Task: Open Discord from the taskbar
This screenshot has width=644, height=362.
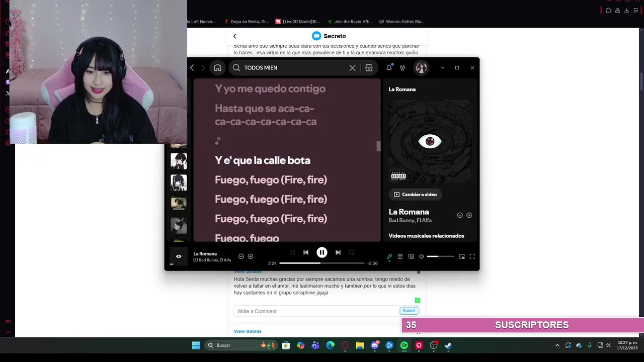Action: [x=375, y=345]
